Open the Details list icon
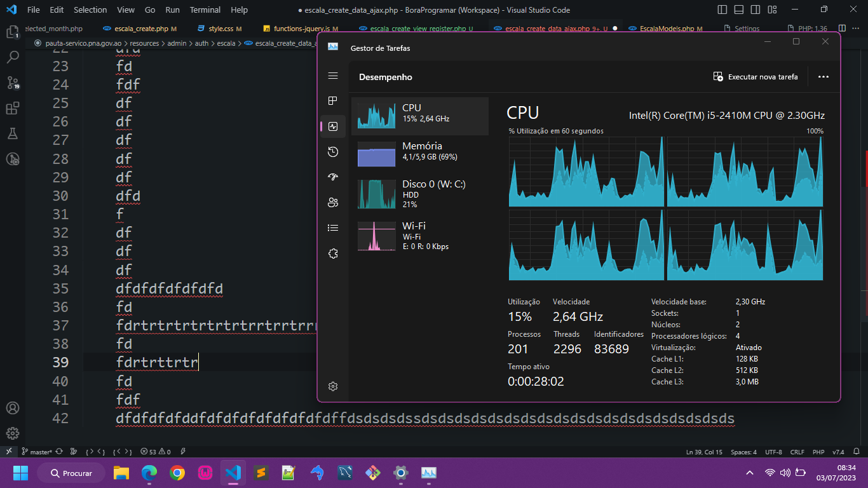 coord(332,227)
